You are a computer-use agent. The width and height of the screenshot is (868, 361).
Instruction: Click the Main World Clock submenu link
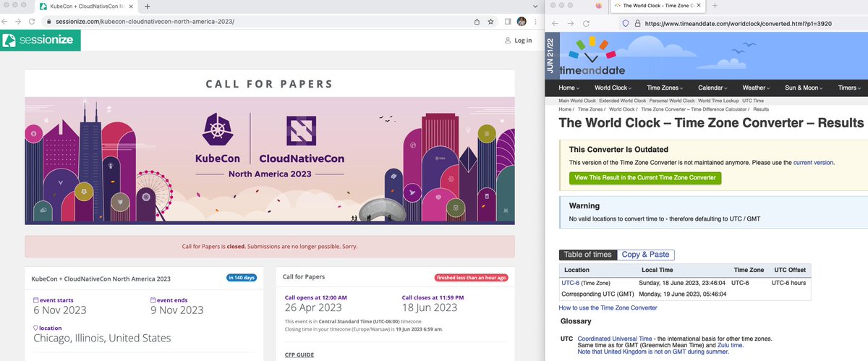pos(577,101)
